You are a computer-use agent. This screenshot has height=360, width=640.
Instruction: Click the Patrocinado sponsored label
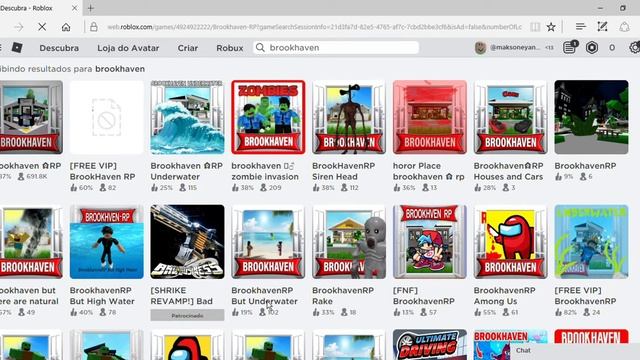point(187,316)
